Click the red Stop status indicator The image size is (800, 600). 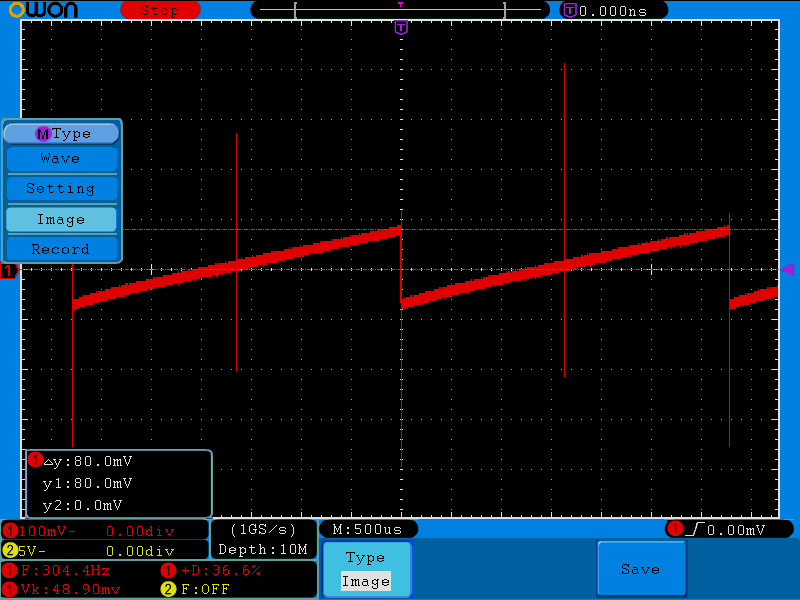159,10
